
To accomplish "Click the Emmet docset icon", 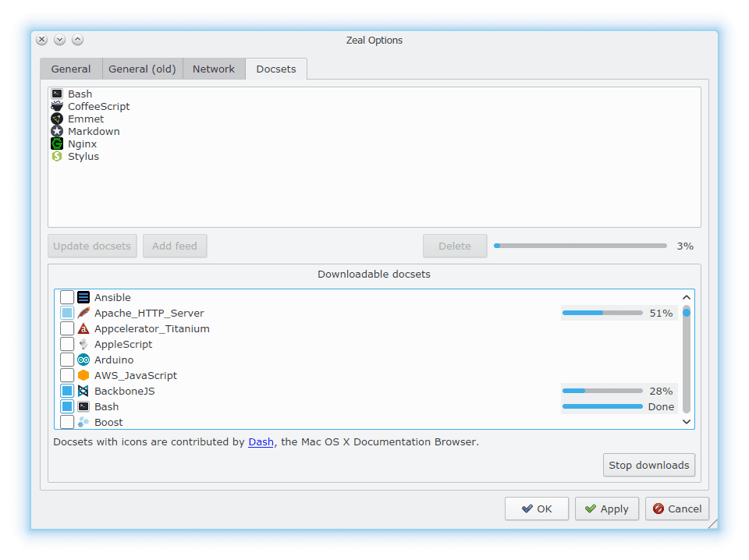I will [56, 119].
